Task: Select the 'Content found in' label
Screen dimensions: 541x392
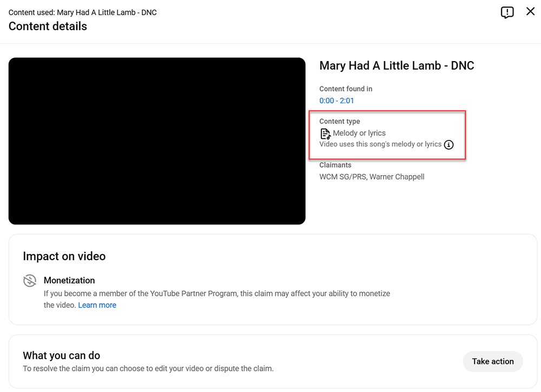Action: [x=346, y=89]
